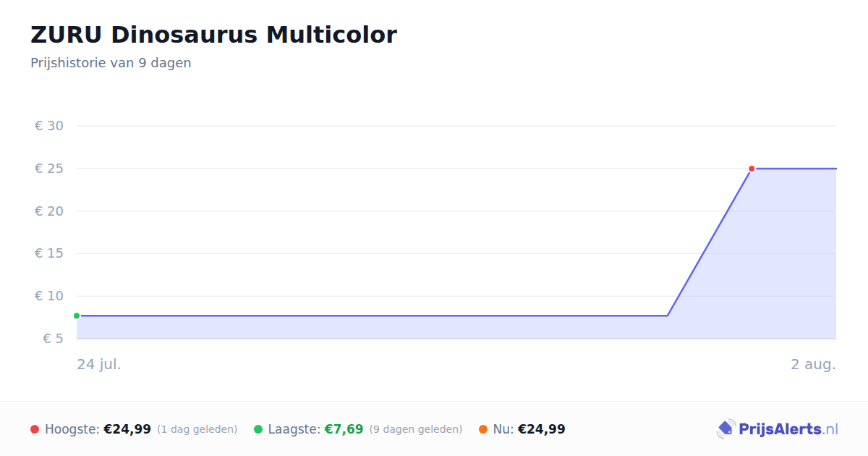
Task: Click the € 25 axis label
Action: 49,169
